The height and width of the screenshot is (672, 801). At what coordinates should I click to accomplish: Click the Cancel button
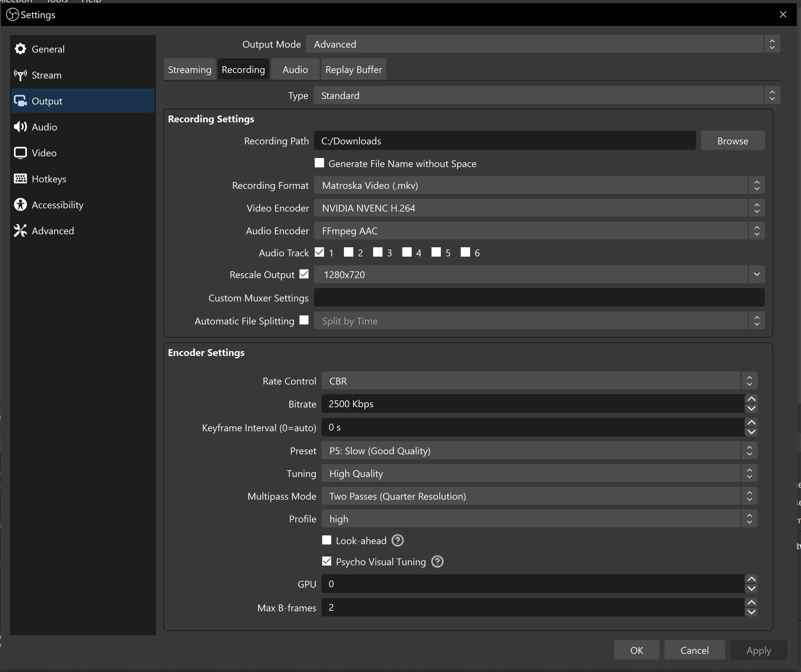pyautogui.click(x=695, y=650)
